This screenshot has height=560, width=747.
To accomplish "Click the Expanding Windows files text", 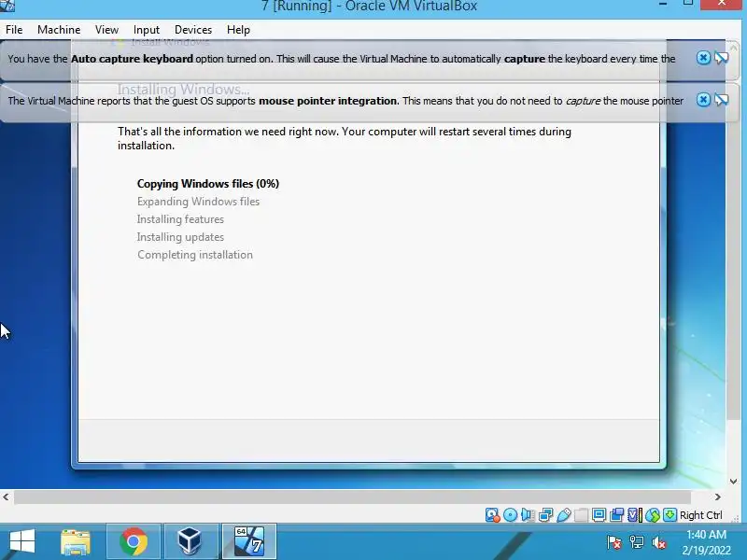I will coord(198,202).
